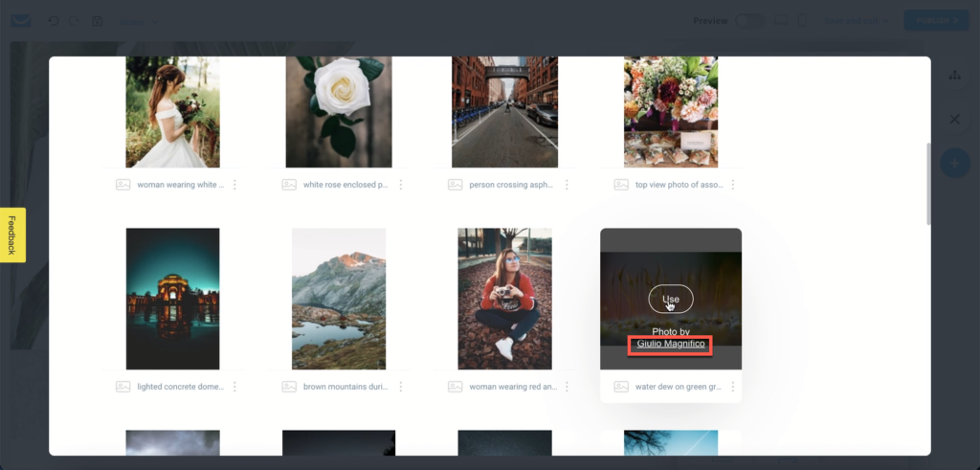
Task: Select the white rose thumbnail
Action: [x=339, y=112]
